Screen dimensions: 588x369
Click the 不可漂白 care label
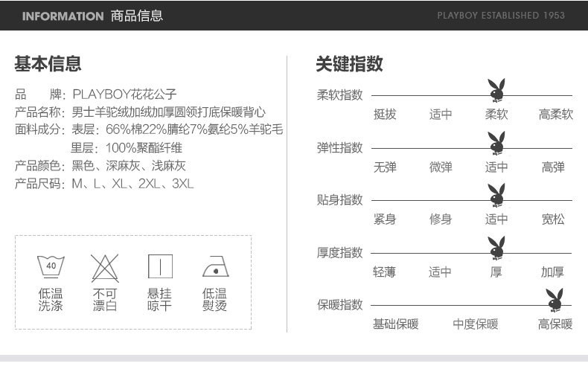pyautogui.click(x=105, y=299)
